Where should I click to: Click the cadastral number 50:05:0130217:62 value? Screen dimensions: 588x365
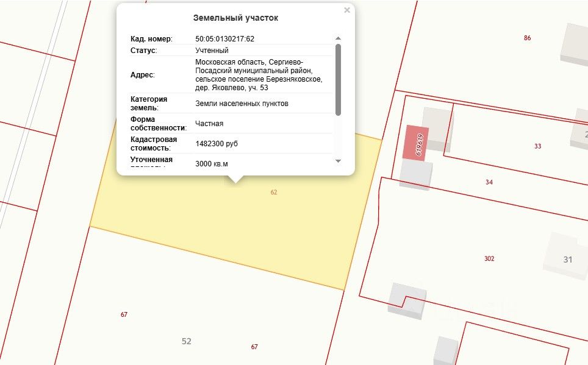224,38
